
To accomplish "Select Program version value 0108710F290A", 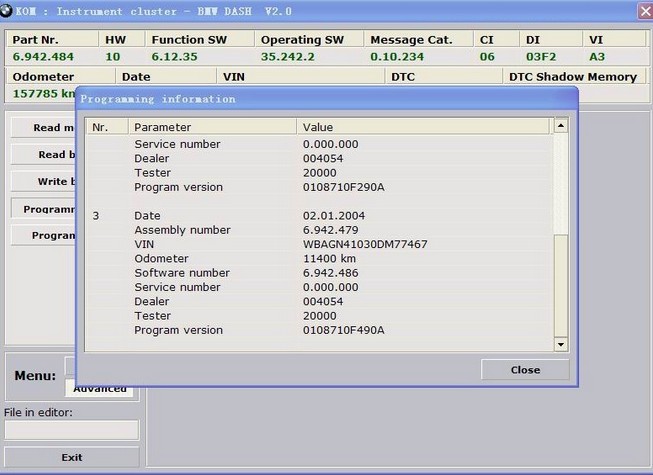I will pyautogui.click(x=343, y=187).
